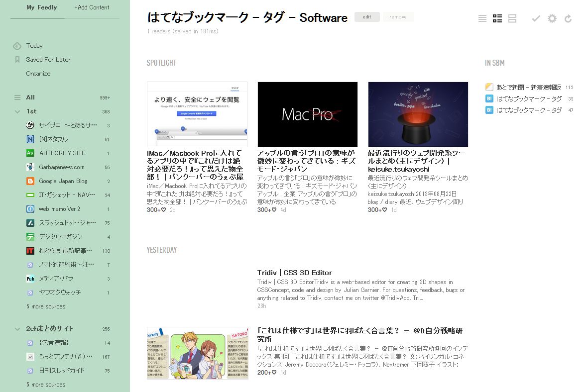
Task: Open Google Japan Blog feed icon
Action: [x=30, y=181]
